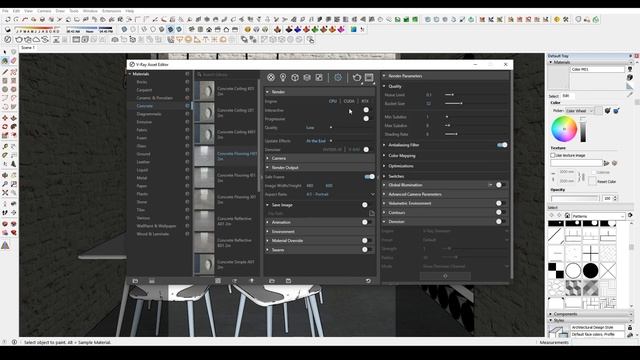Enable the Animation toggle
Screen dimensions: 640x360
point(366,222)
